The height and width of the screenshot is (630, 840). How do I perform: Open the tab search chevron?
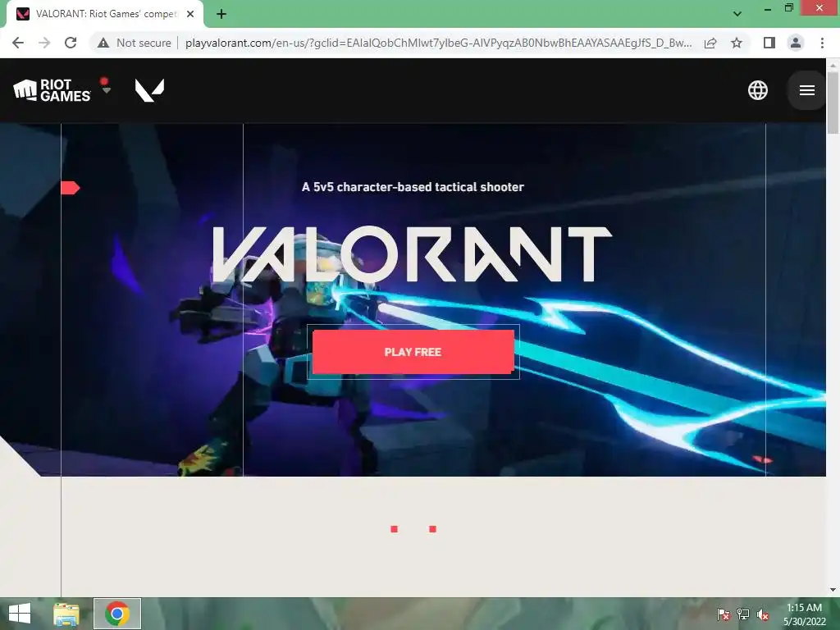[x=737, y=14]
